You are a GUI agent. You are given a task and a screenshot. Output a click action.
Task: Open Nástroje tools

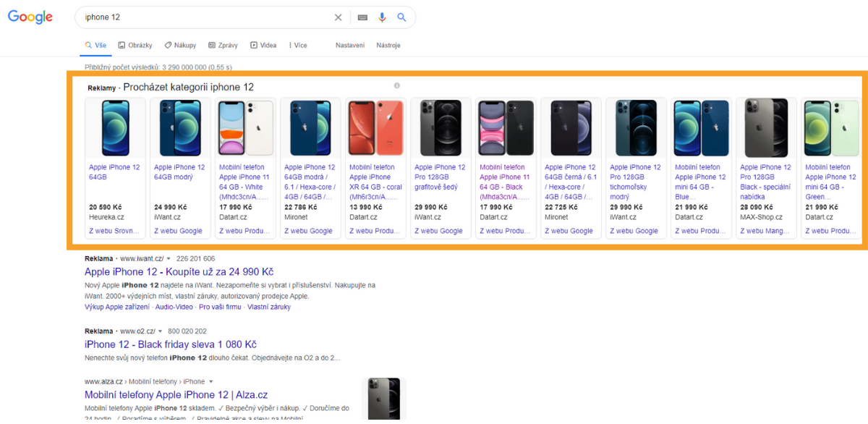388,45
